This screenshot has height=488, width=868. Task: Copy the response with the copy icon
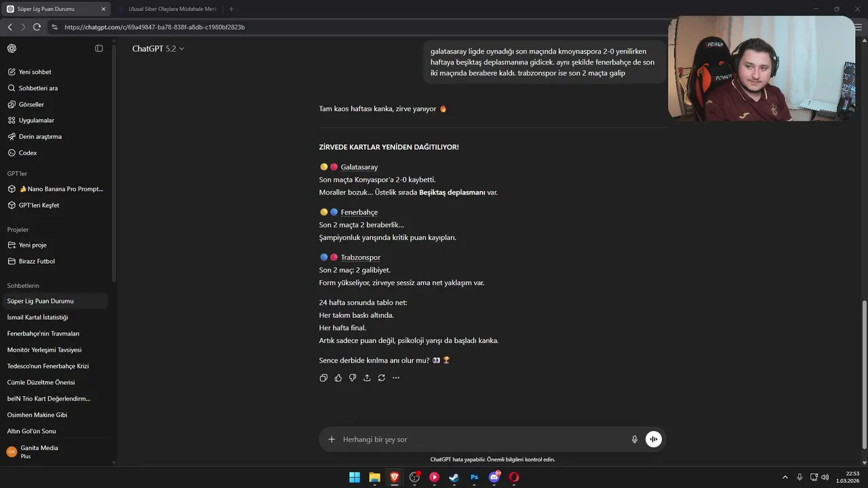coord(323,378)
